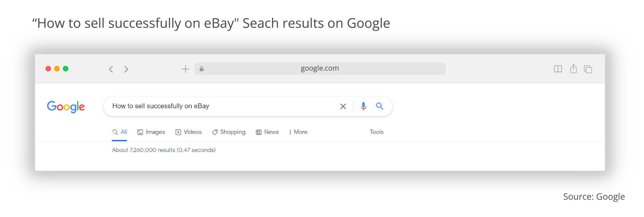The width and height of the screenshot is (644, 217).
Task: Select the Shopping tag icon
Action: (x=215, y=132)
